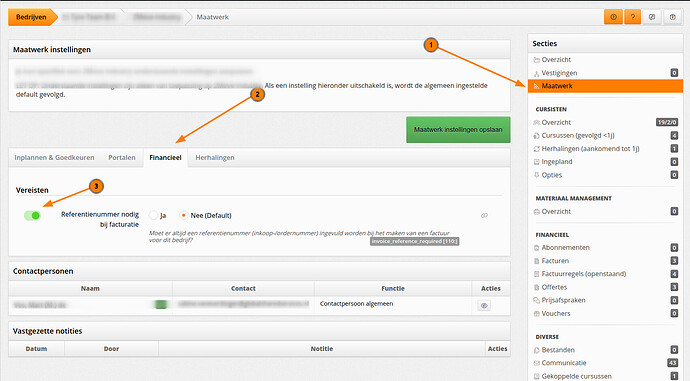Select the Ja radio option

(x=153, y=216)
